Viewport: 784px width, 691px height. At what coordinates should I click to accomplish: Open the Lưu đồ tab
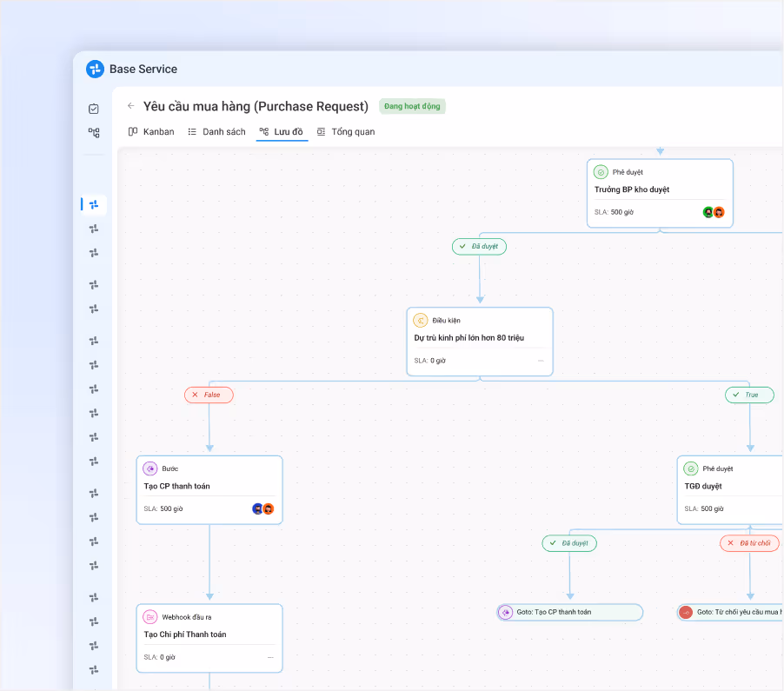282,131
